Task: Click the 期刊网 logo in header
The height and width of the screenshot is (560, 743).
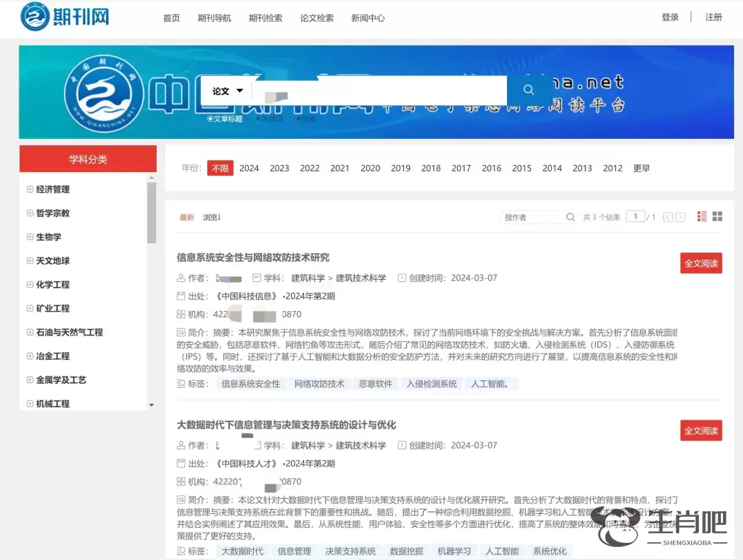Action: coord(65,17)
